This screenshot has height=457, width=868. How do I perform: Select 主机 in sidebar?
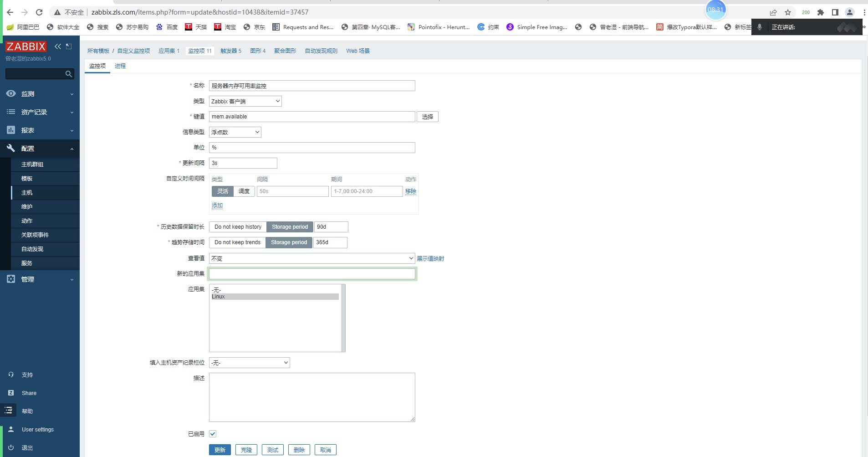pyautogui.click(x=45, y=192)
